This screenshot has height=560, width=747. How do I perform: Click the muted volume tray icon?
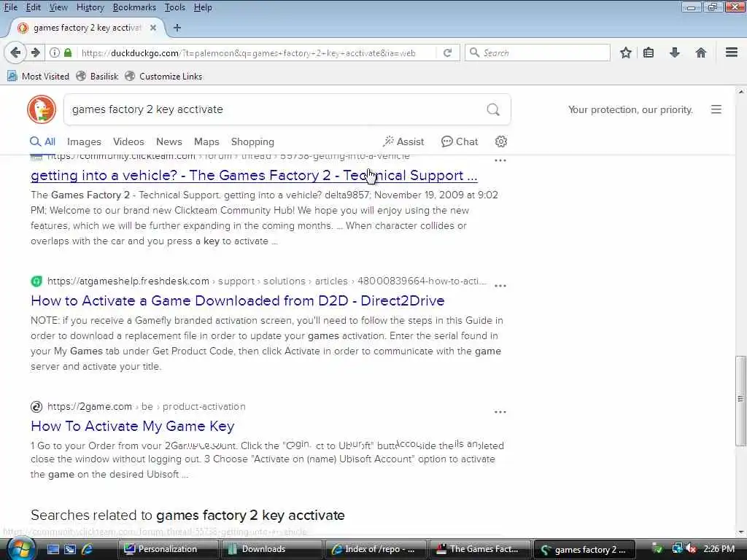click(x=692, y=549)
